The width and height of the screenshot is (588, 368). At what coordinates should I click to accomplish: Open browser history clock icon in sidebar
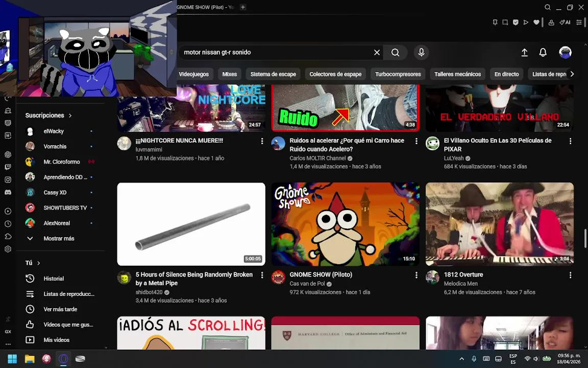coord(8,224)
